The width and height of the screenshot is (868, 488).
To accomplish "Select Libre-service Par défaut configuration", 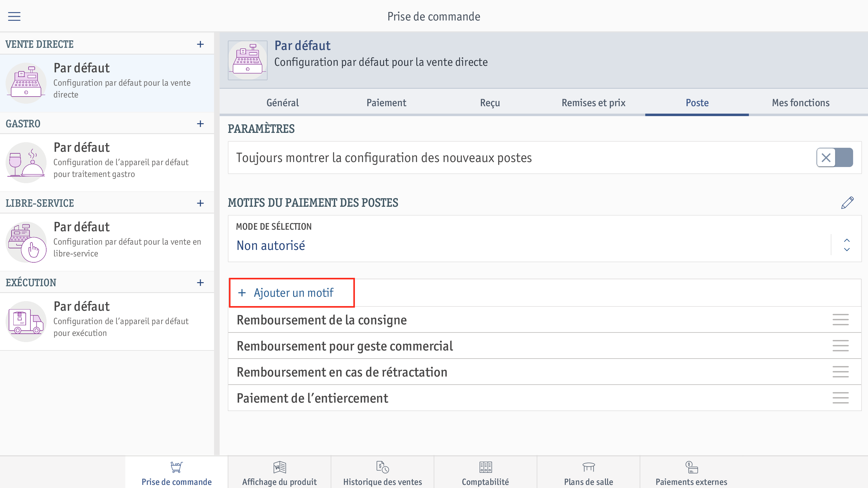I will click(x=107, y=242).
